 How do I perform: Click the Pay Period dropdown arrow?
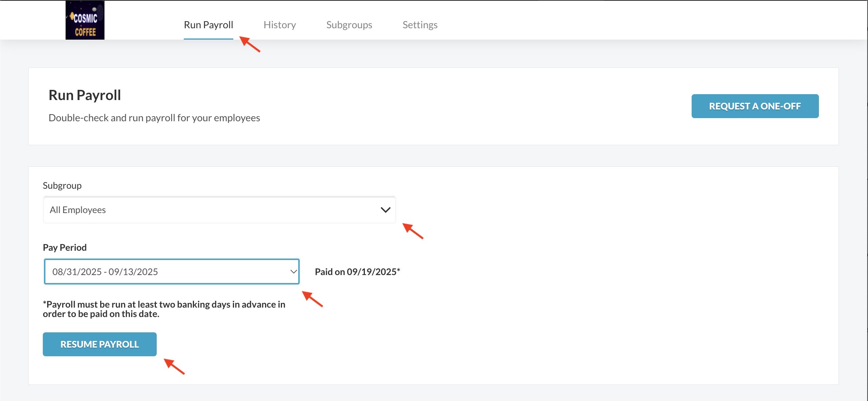(293, 272)
